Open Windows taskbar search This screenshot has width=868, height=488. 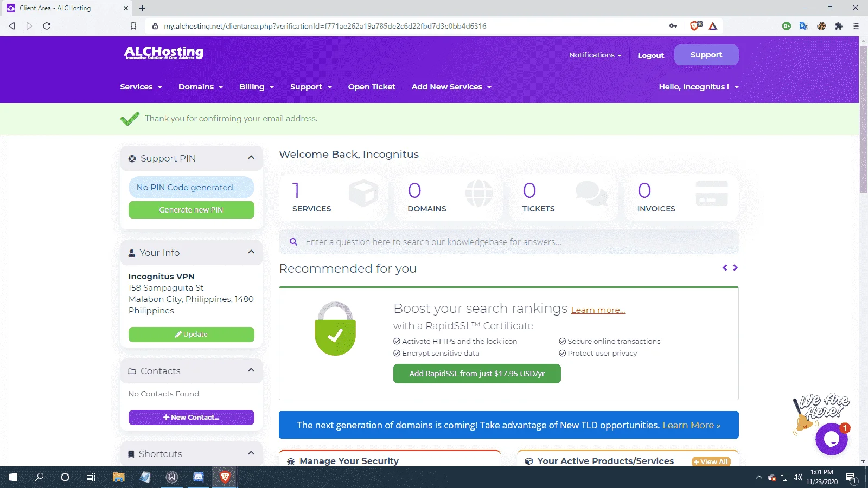(x=39, y=477)
